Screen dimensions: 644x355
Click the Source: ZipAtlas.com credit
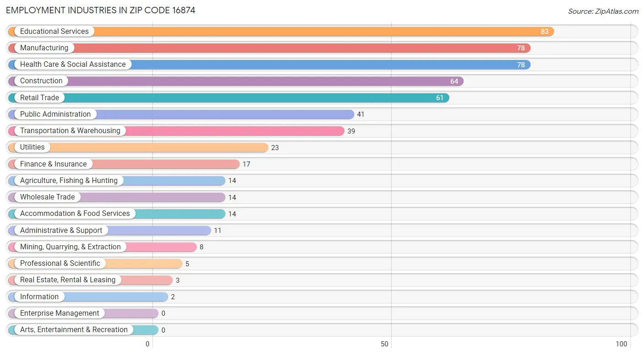tap(603, 11)
